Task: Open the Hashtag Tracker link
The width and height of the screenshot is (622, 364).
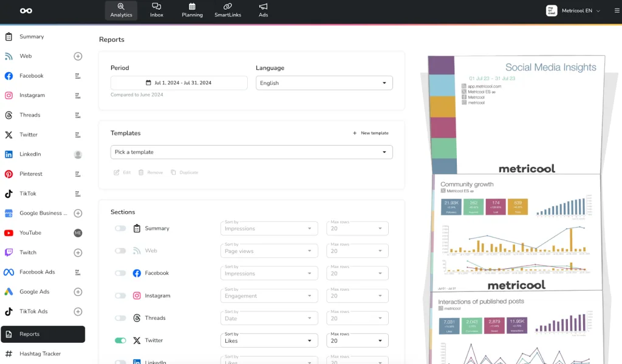Action: pos(39,354)
